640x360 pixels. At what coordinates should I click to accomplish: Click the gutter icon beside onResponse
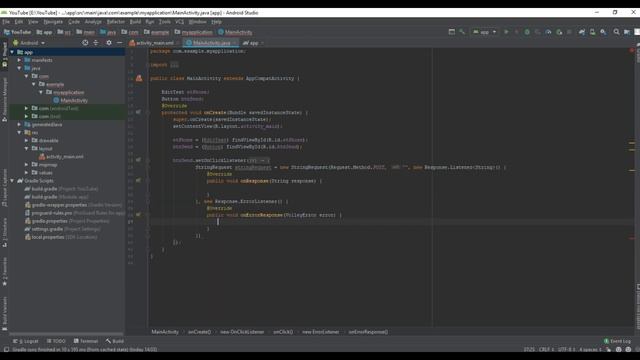pos(139,180)
